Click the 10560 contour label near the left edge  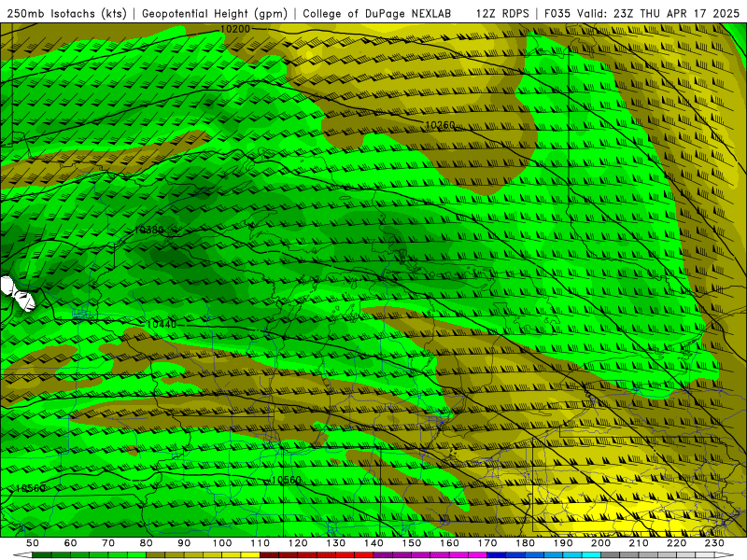[x=30, y=488]
